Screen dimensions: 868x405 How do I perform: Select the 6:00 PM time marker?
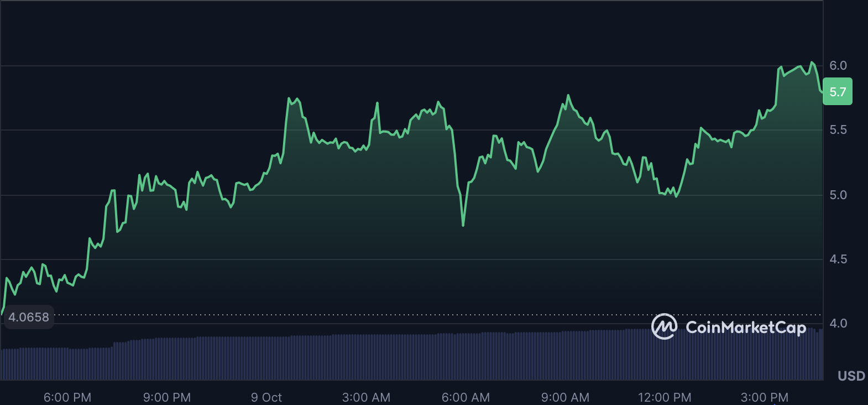pos(67,397)
